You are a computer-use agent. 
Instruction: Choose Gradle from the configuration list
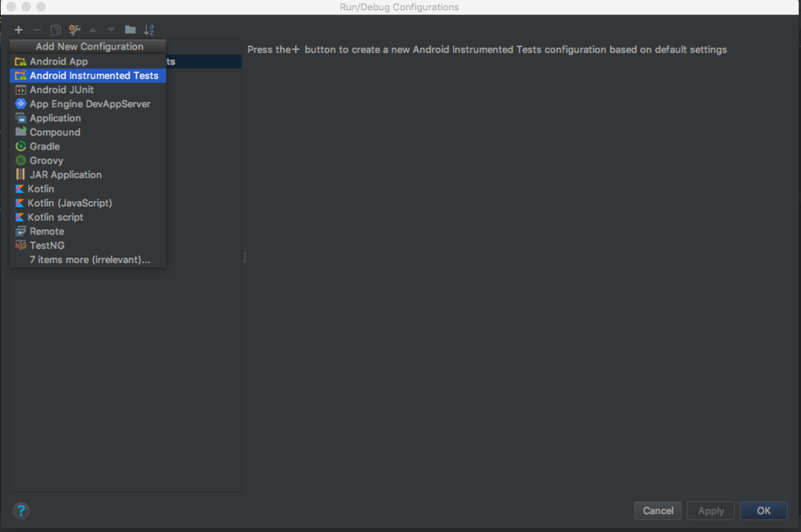pyautogui.click(x=88, y=146)
